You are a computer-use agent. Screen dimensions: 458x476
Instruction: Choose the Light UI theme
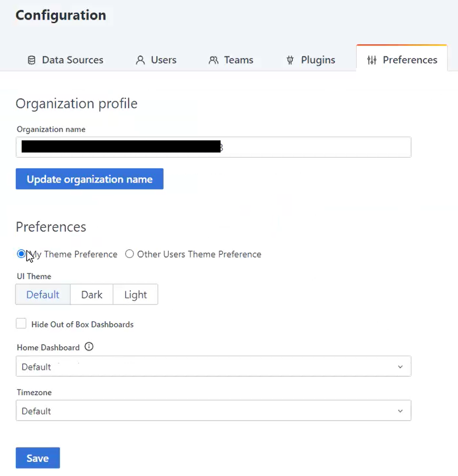[136, 294]
